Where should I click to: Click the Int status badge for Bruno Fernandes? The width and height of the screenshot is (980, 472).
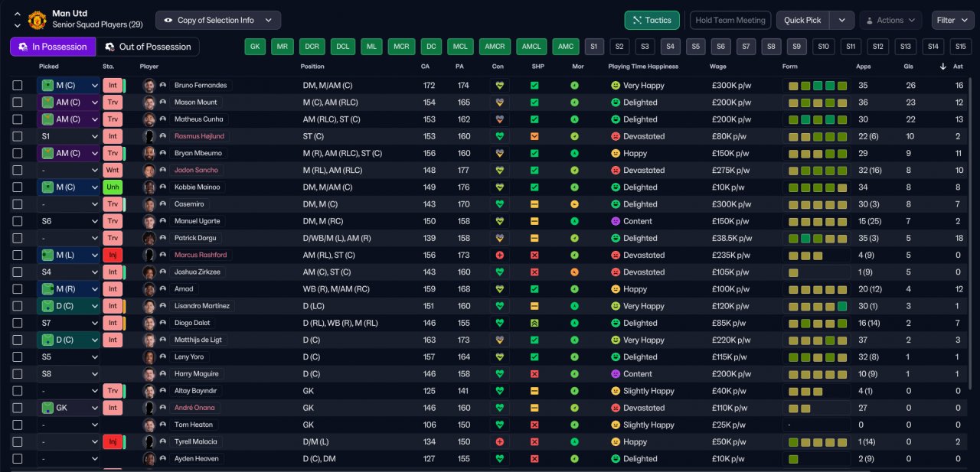click(x=113, y=86)
